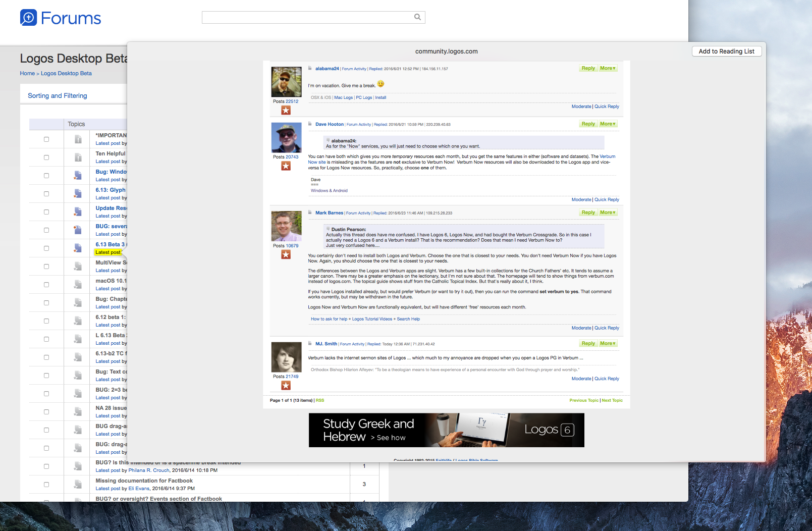Screen dimensions: 812x531
Task: Open the Windows & Android signature link
Action: 329,191
